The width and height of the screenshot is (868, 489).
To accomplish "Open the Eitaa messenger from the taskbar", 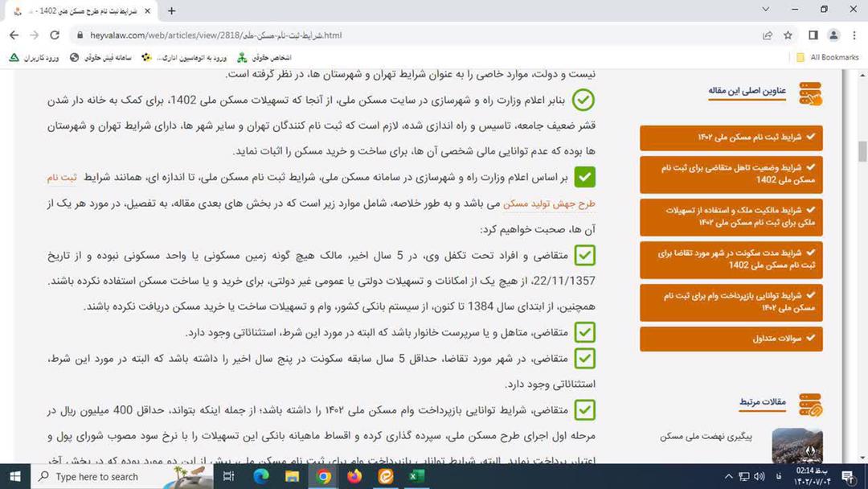I will (x=384, y=477).
